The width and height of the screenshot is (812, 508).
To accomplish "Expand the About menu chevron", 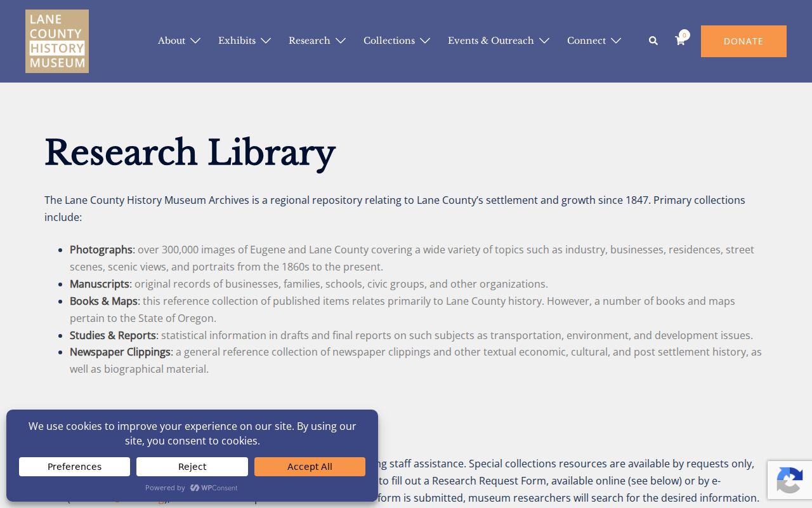I will [195, 41].
